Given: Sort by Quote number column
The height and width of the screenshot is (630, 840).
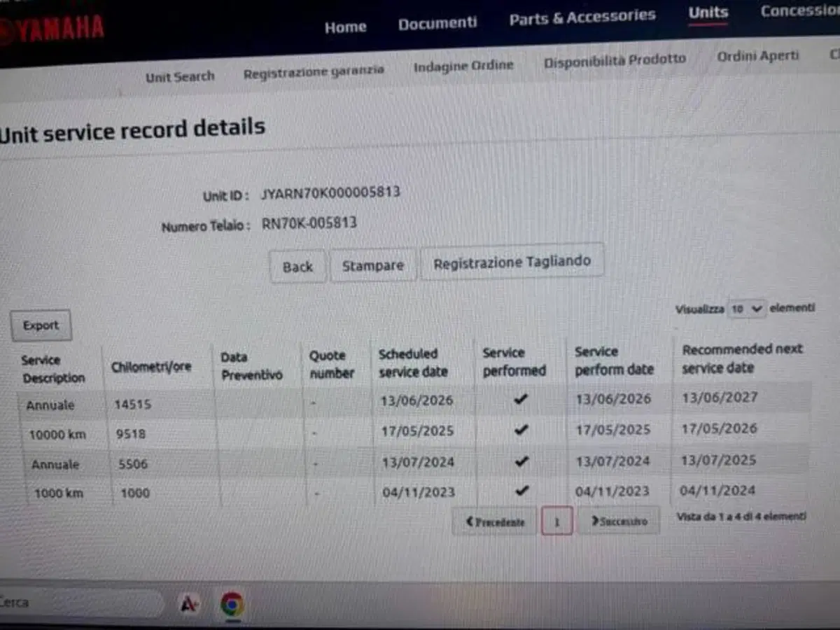Looking at the screenshot, I should point(332,365).
